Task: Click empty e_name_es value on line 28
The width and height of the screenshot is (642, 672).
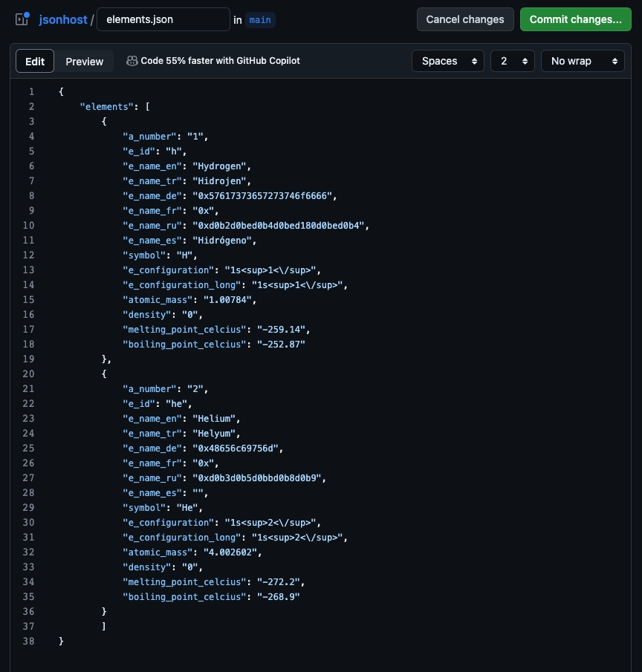Action: point(198,493)
